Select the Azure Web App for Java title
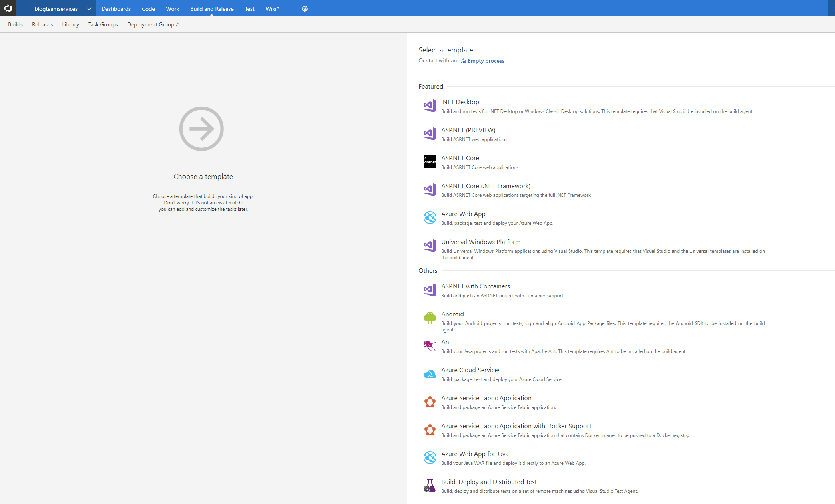Image resolution: width=835 pixels, height=504 pixels. pyautogui.click(x=475, y=454)
